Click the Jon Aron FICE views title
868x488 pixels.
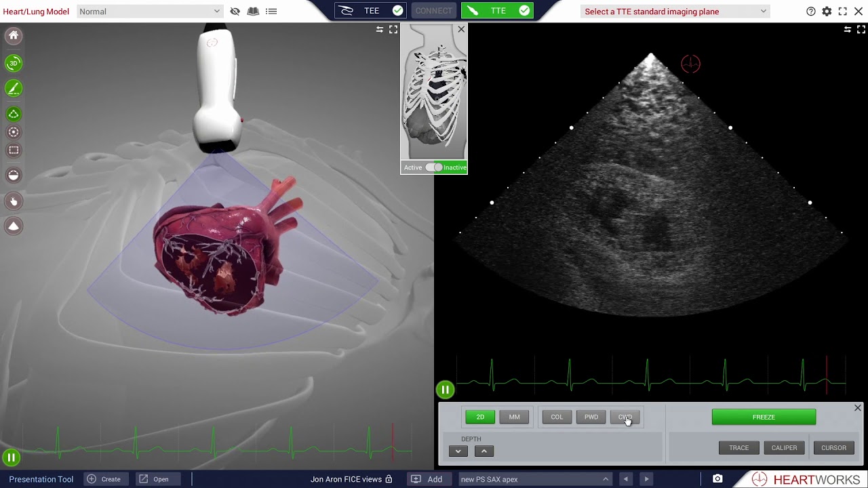tap(346, 479)
